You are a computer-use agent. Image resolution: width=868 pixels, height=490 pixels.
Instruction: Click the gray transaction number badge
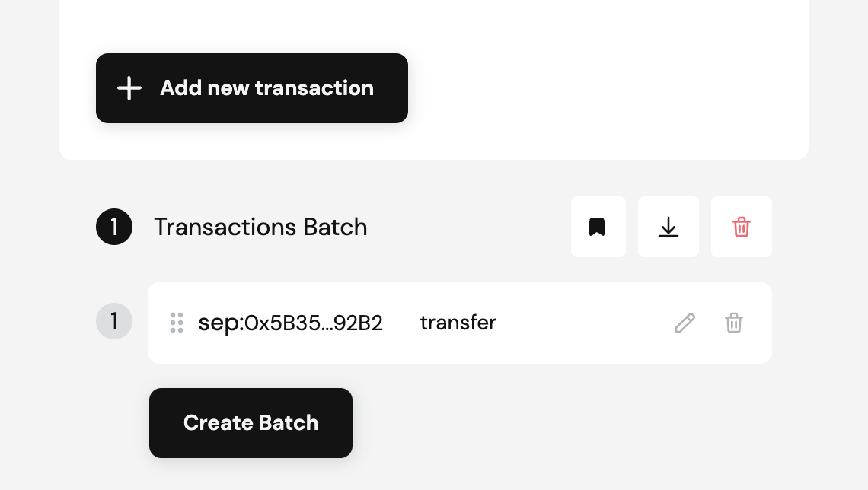coord(114,321)
